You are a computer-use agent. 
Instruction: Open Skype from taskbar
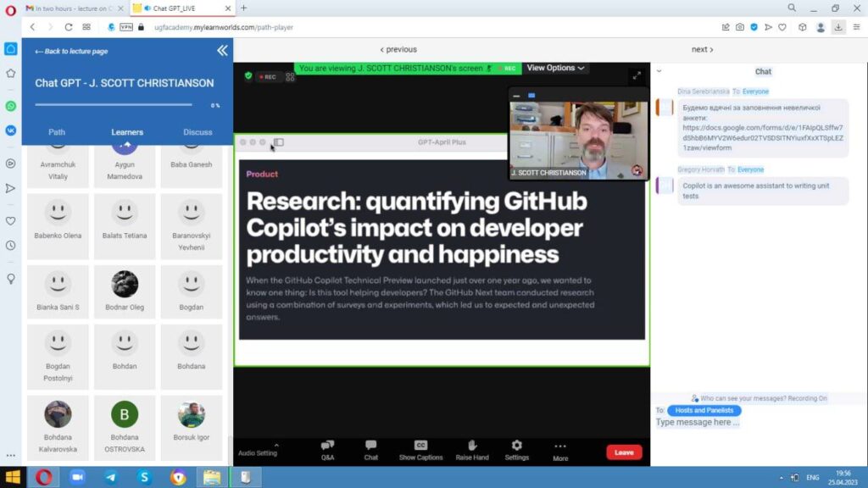pos(144,477)
